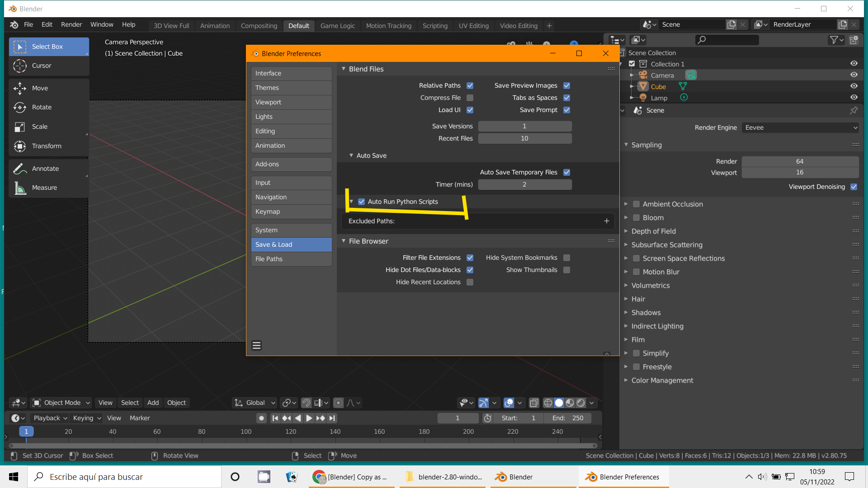Collapse the Auto Save section

(x=351, y=155)
